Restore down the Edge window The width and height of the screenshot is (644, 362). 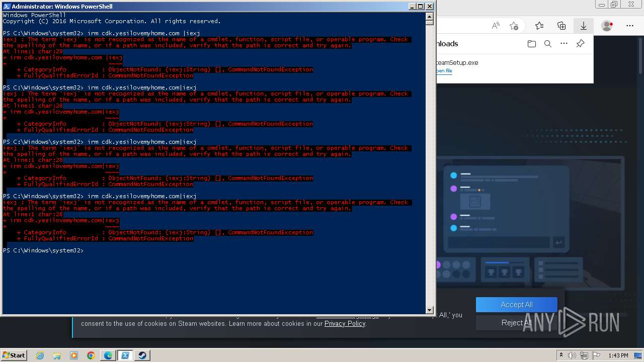pyautogui.click(x=614, y=4)
